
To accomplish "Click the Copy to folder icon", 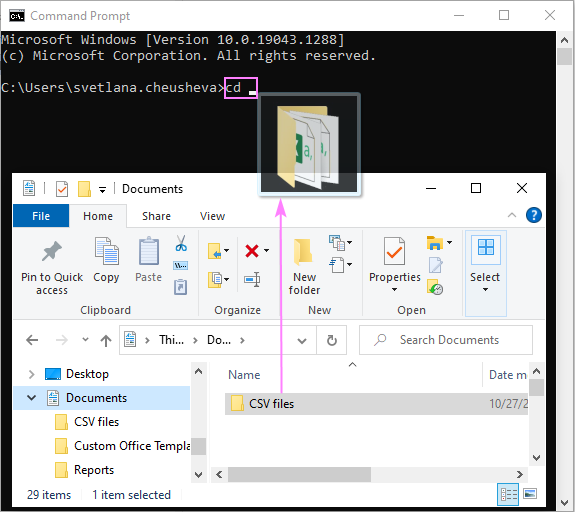I will (x=215, y=280).
